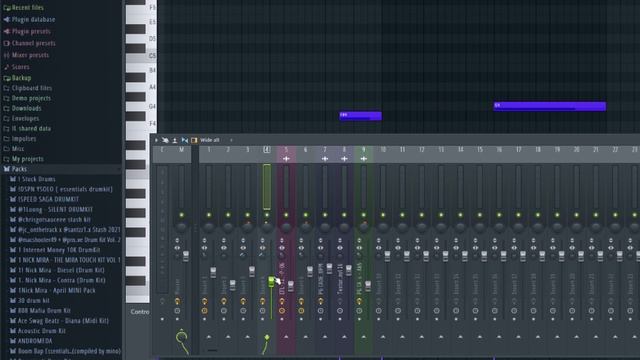This screenshot has width=640, height=360.
Task: Click the send routing arrow of Insert 1
Action: click(209, 337)
